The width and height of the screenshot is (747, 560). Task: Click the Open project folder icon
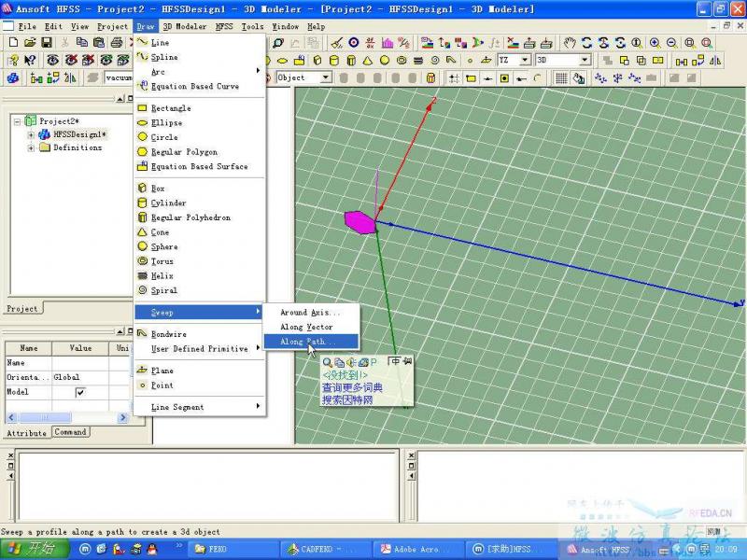point(30,42)
